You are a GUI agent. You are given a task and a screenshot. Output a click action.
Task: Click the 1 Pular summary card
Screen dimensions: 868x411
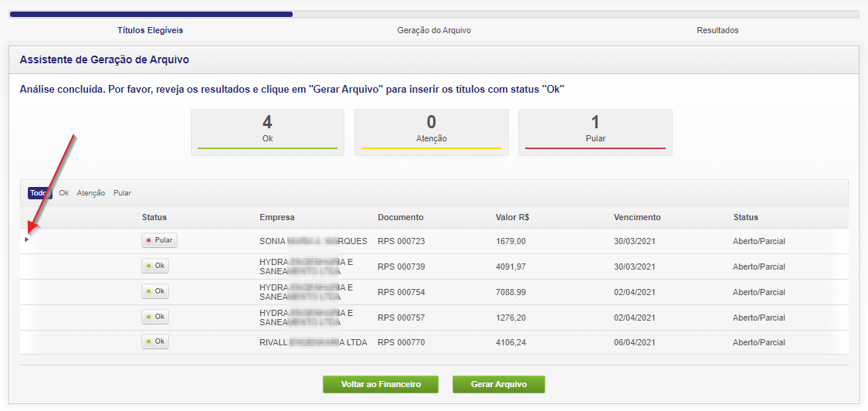pyautogui.click(x=595, y=132)
